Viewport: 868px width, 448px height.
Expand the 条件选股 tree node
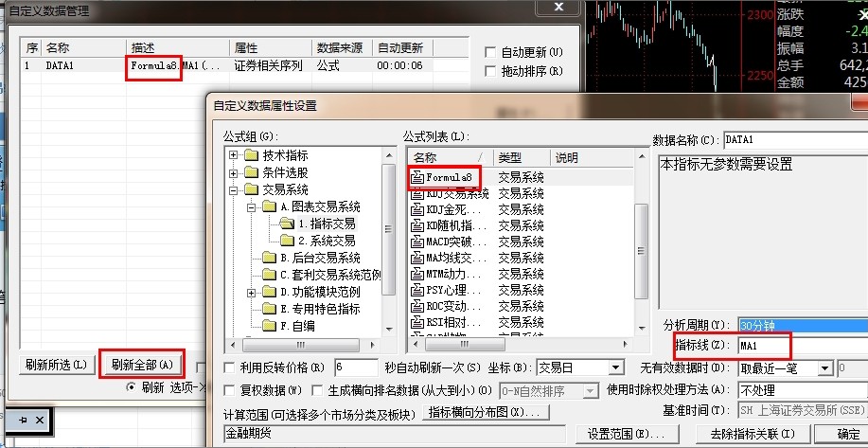234,172
